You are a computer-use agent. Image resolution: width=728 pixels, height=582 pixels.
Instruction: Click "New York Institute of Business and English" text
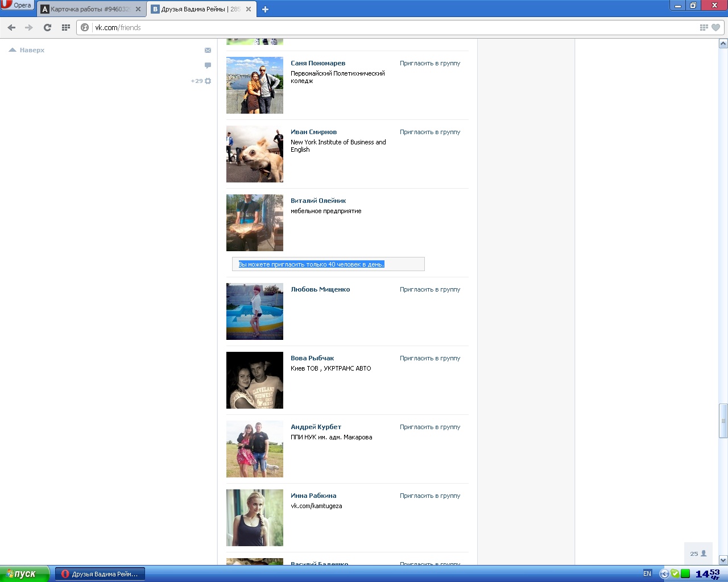tap(338, 146)
